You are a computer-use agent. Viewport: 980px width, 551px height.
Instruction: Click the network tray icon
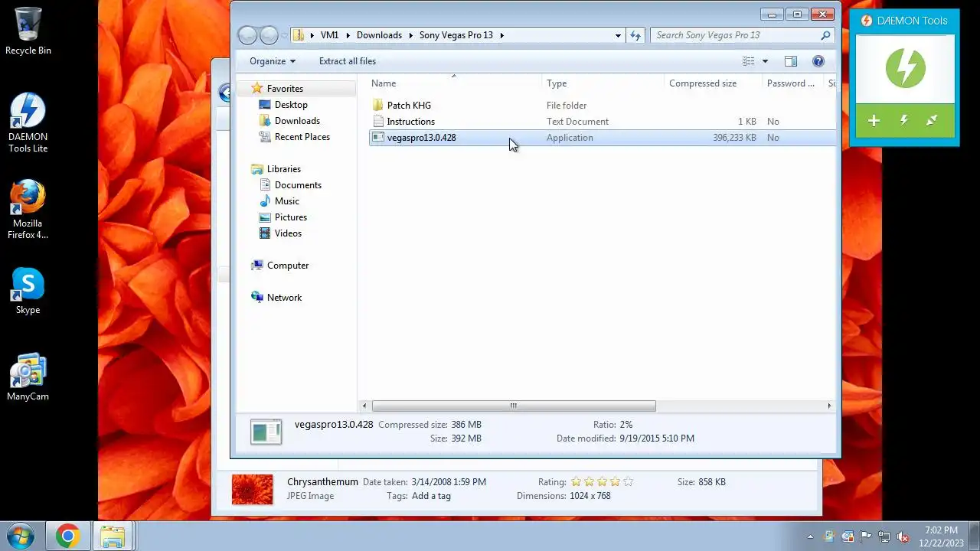pos(884,536)
